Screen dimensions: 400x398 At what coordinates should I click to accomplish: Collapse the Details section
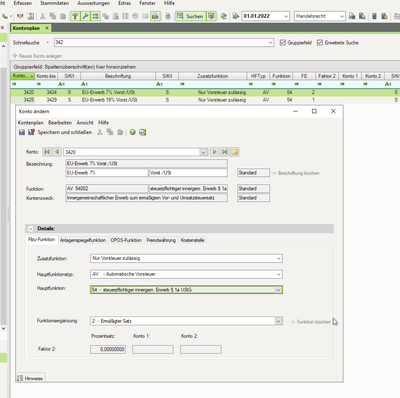(x=31, y=229)
